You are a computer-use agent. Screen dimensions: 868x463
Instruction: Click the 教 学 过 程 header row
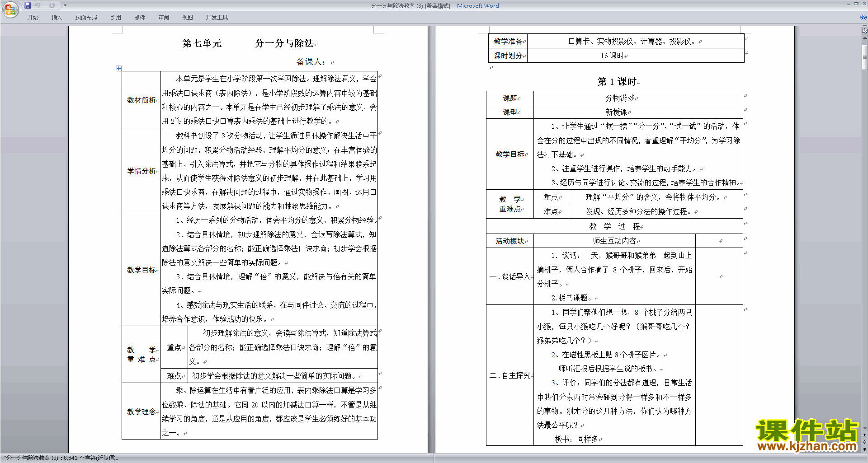(x=615, y=226)
